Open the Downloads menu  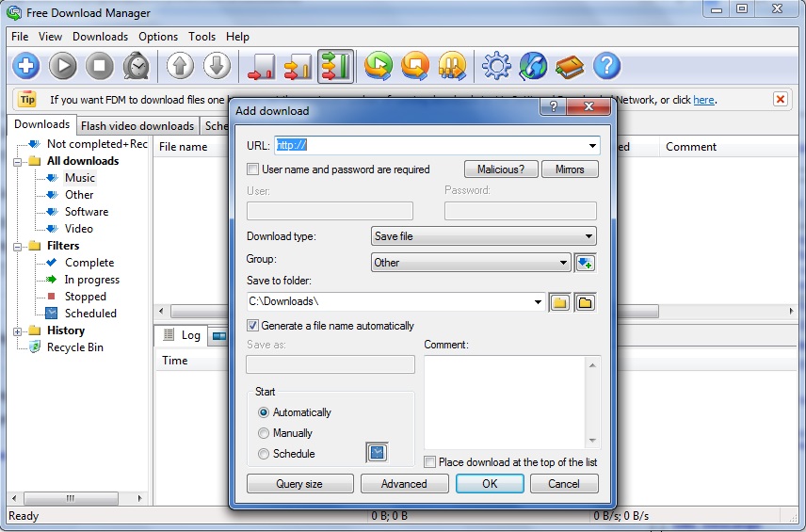pos(100,37)
